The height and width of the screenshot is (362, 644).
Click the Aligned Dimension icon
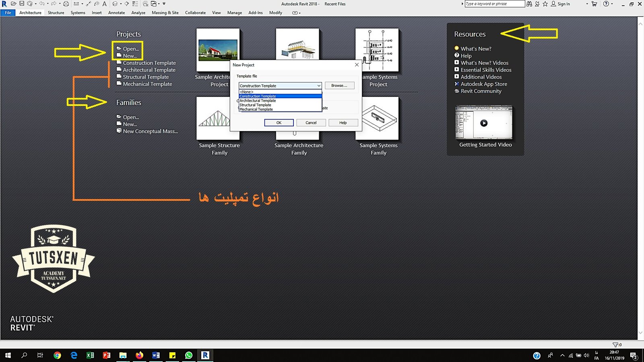tap(89, 4)
